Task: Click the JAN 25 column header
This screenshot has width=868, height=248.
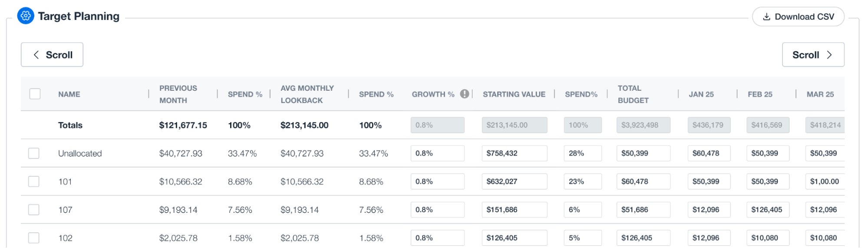Action: tap(701, 94)
